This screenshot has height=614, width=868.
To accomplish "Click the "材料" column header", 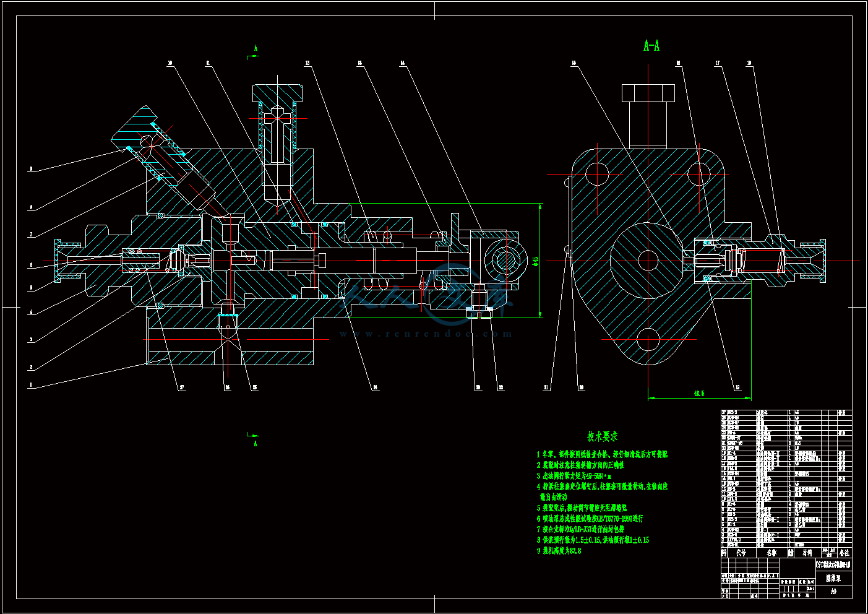I will click(807, 553).
